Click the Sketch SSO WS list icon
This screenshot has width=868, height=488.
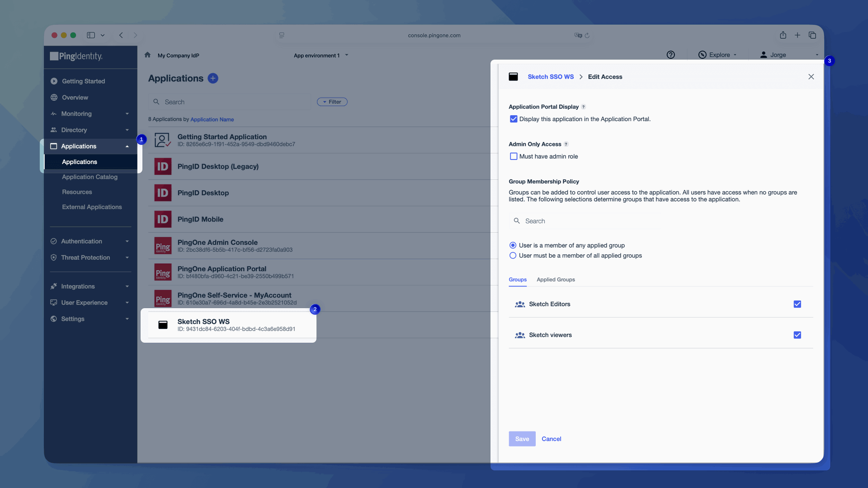tap(163, 325)
